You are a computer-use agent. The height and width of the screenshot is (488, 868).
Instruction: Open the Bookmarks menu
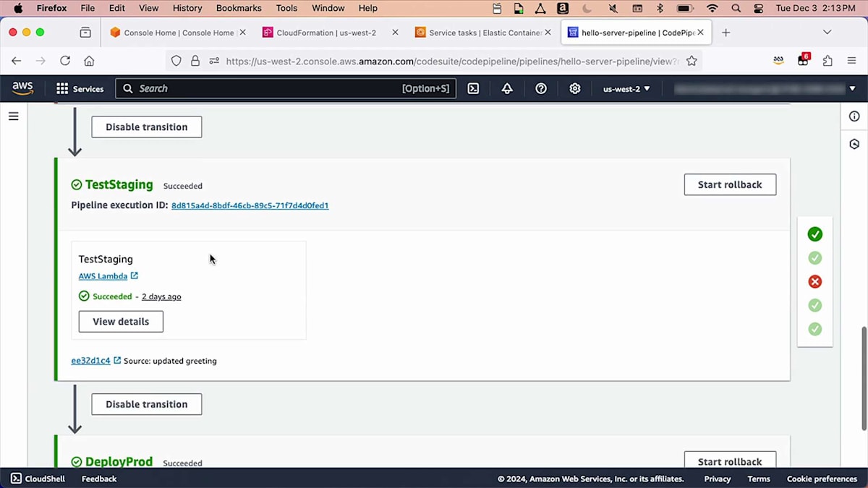coord(239,8)
